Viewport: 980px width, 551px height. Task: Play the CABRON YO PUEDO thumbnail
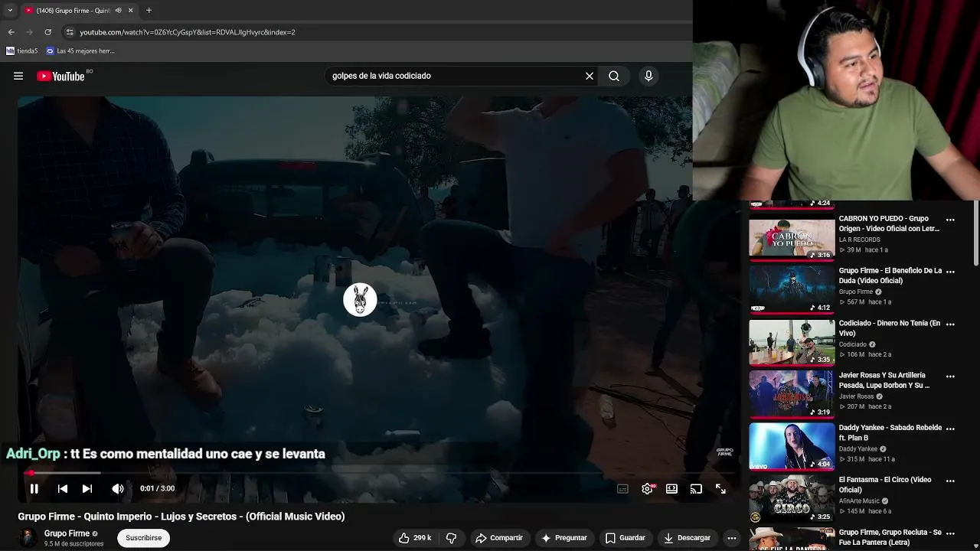coord(792,238)
